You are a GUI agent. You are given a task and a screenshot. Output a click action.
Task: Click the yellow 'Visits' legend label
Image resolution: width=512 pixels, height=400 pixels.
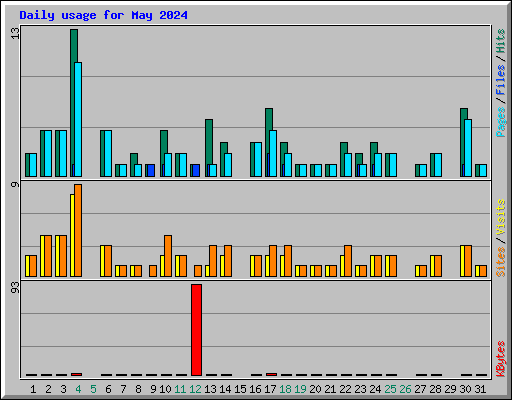[500, 218]
